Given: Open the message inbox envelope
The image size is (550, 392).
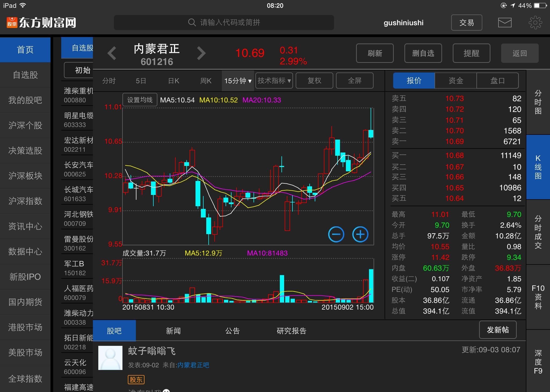Looking at the screenshot, I should pos(505,22).
